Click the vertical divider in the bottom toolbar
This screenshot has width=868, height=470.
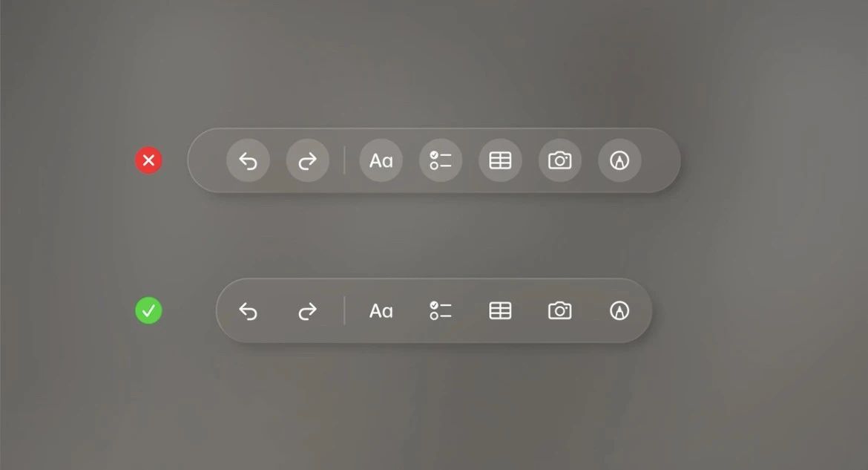click(x=344, y=311)
